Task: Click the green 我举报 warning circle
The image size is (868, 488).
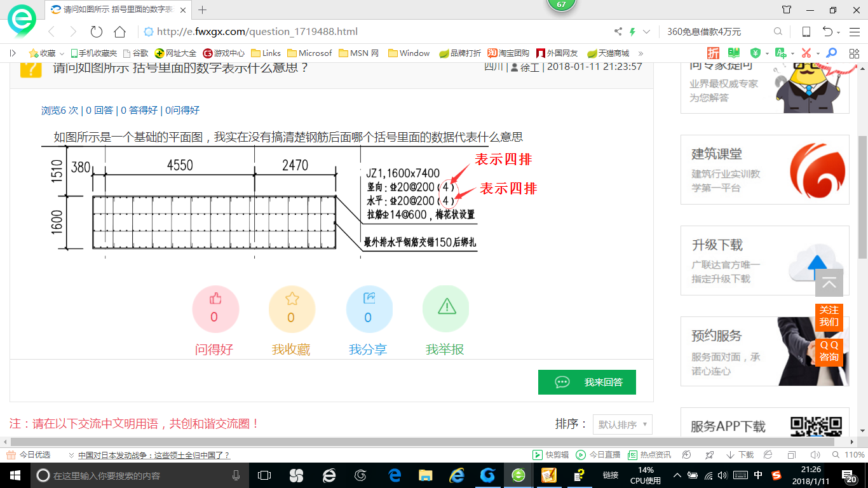Action: [x=446, y=309]
